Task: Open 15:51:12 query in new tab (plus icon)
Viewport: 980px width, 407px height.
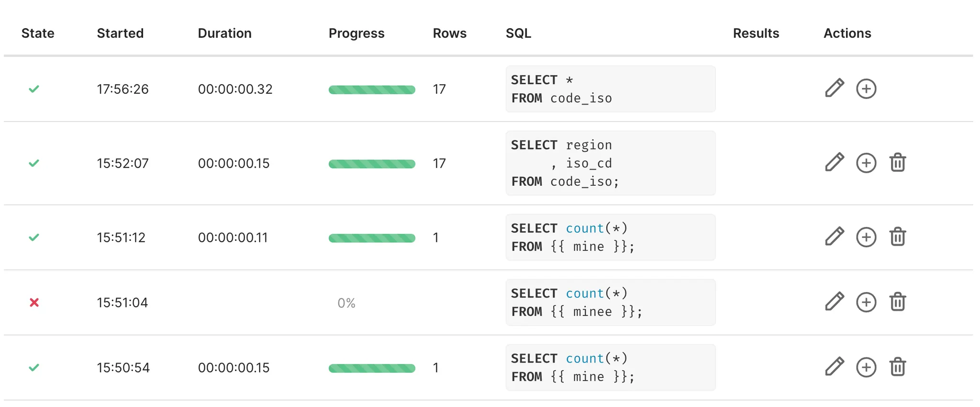Action: [x=866, y=237]
